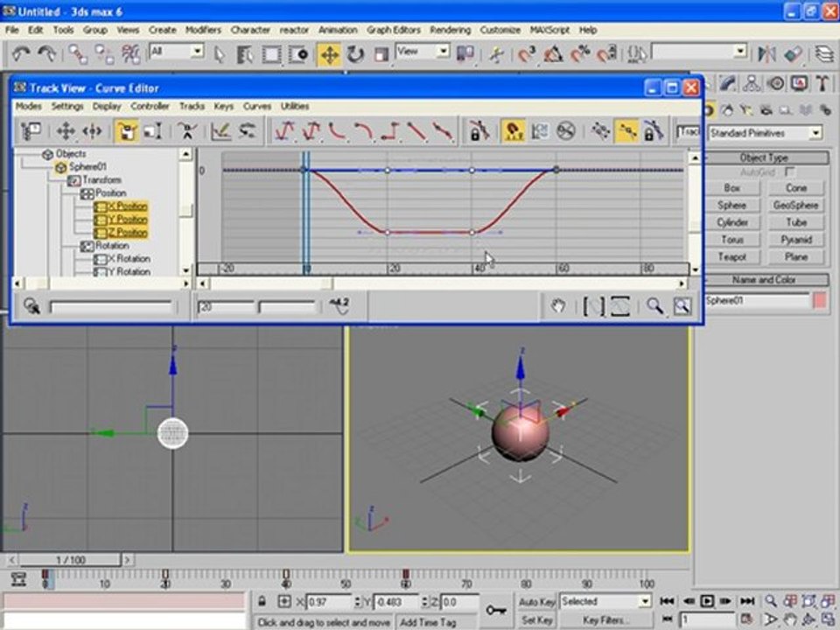Toggle Snap Frames in Curve Editor
The height and width of the screenshot is (630, 840).
pos(513,130)
